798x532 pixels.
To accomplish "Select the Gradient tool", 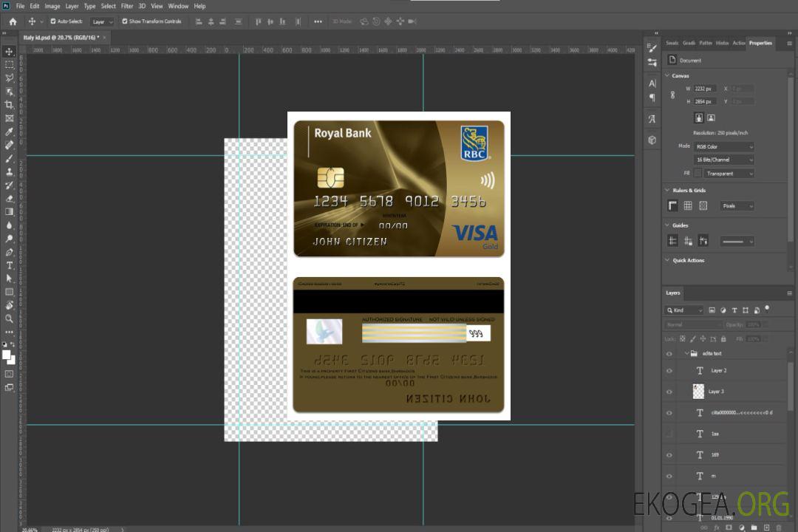I will (9, 212).
